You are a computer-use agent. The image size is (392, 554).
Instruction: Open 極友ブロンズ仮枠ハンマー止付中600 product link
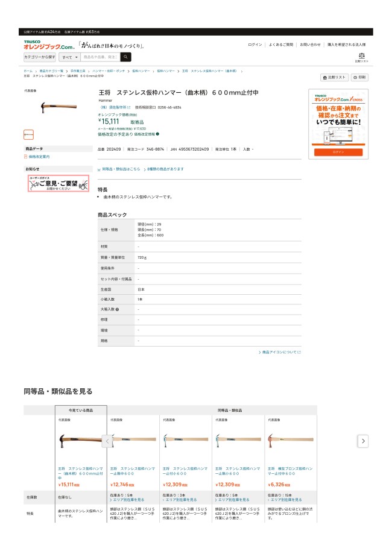(x=290, y=471)
